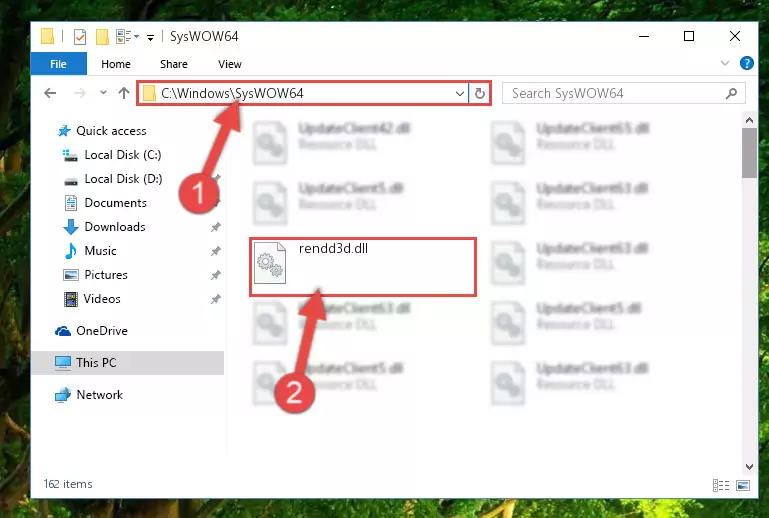Select the rendd3d.dll file name

pos(333,249)
